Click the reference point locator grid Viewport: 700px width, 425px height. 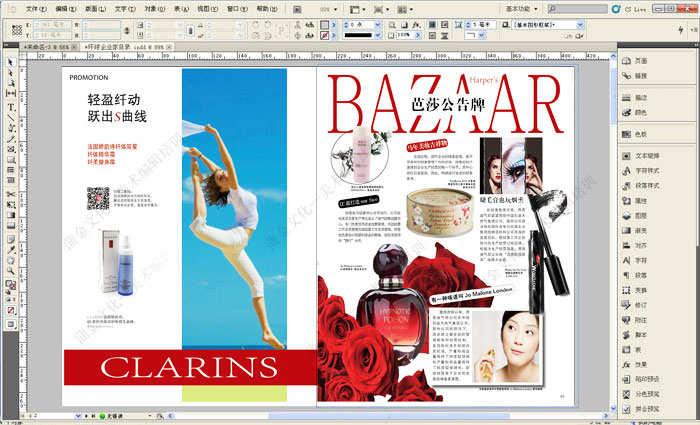(17, 30)
